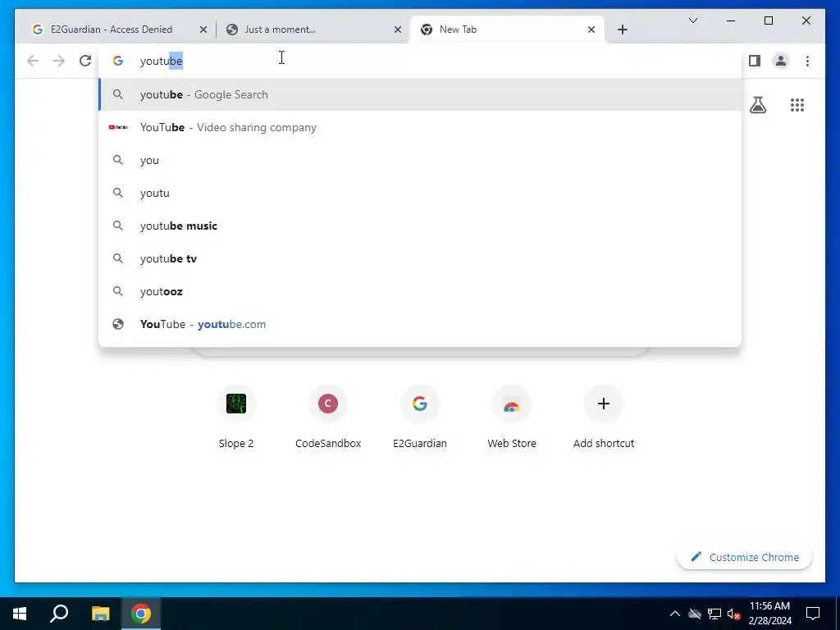Image resolution: width=840 pixels, height=630 pixels.
Task: Open Chrome's three-dot menu
Action: [x=807, y=61]
